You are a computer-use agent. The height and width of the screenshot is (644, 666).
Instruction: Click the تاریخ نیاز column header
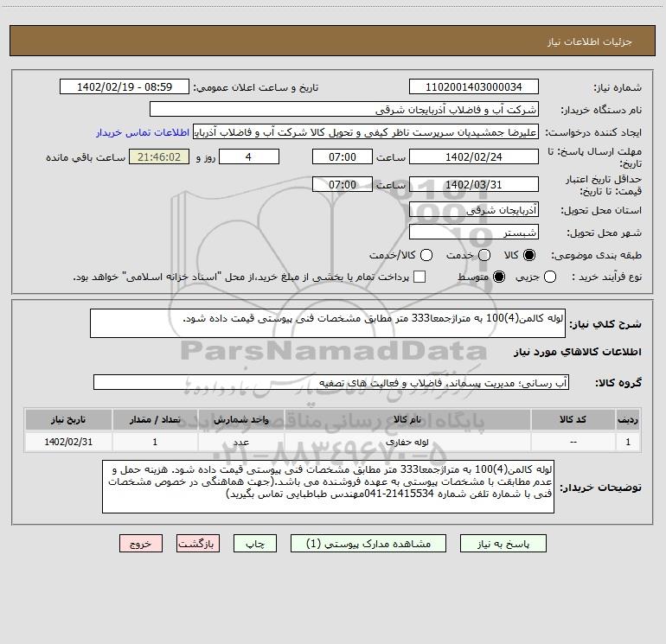point(68,419)
